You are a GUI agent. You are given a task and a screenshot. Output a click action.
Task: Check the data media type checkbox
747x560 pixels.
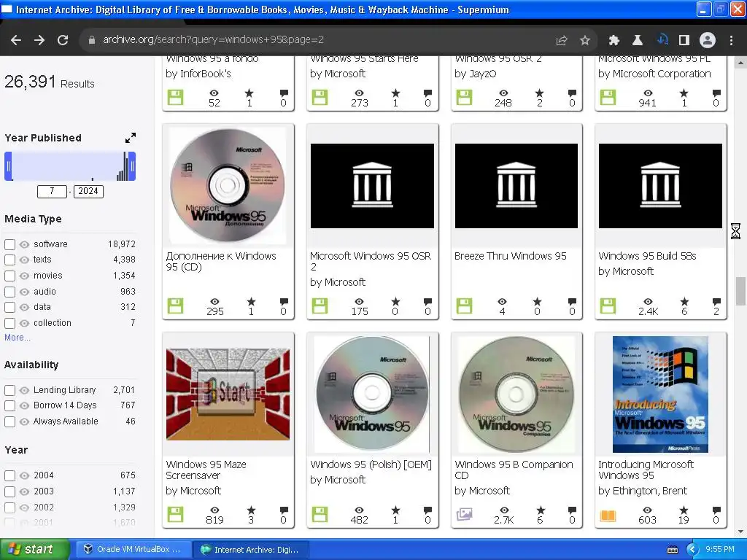10,308
